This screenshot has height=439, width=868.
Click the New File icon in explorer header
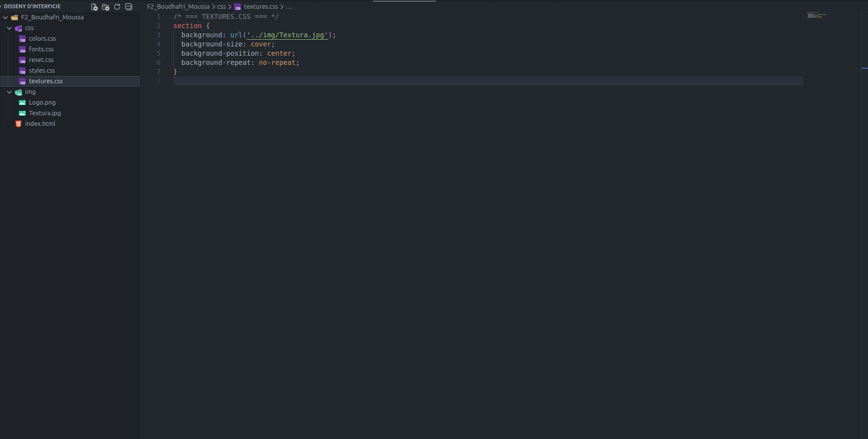point(94,7)
